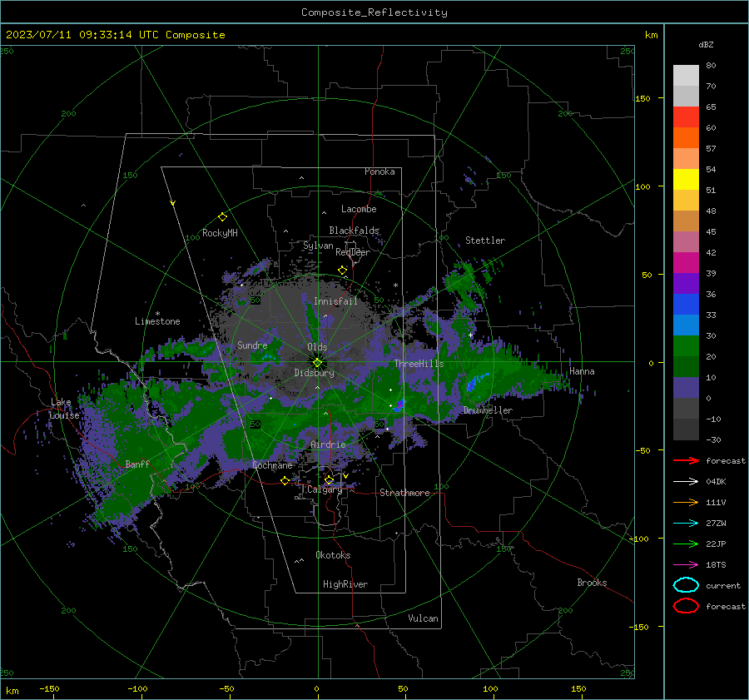Click the Strathmore label
This screenshot has height=700, width=749.
tap(404, 493)
